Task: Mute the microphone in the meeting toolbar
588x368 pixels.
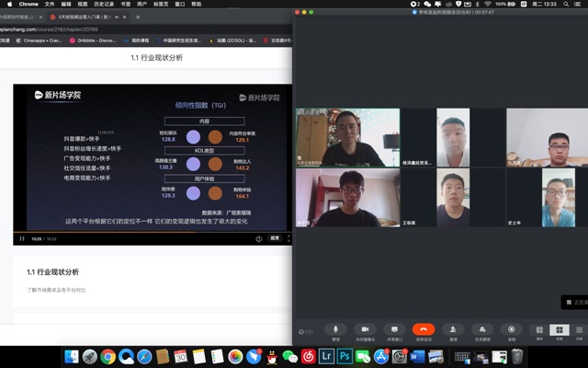Action: pos(335,329)
